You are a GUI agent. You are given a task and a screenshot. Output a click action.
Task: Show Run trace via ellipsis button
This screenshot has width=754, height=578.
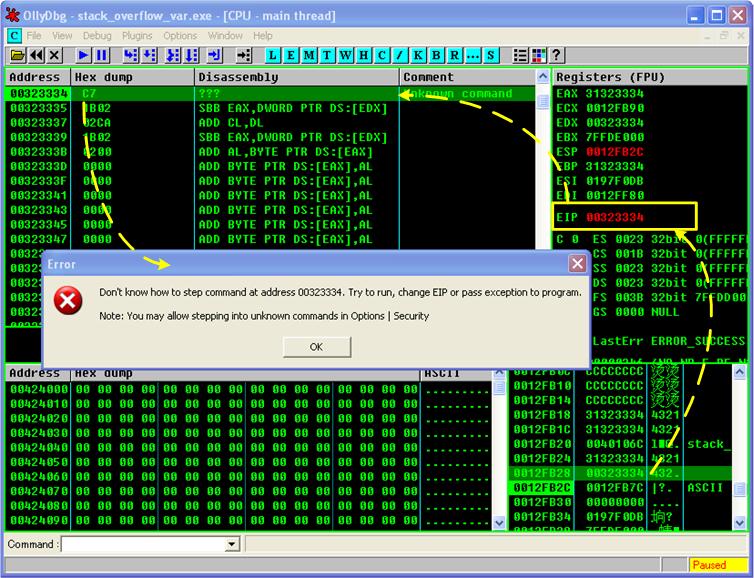coord(473,55)
